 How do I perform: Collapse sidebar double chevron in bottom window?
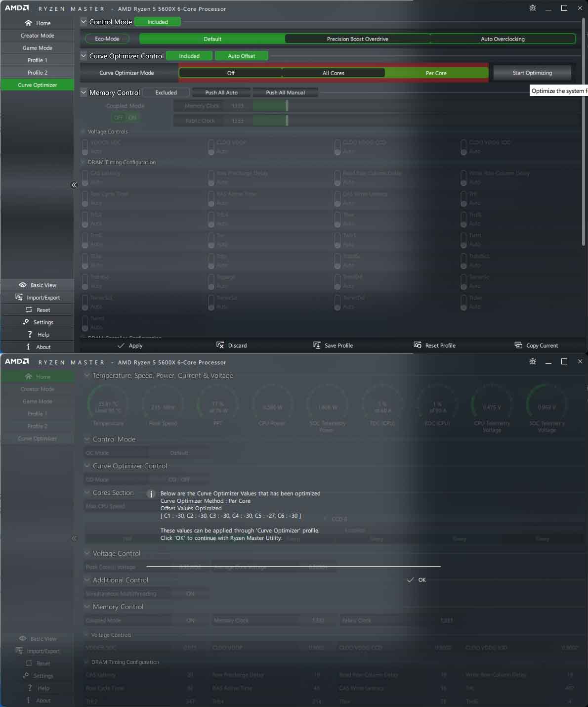(74, 538)
